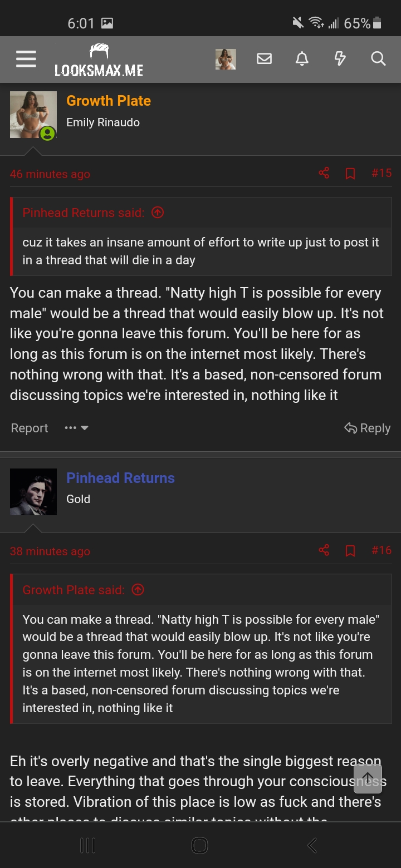Report Growth Plate's post
Image resolution: width=401 pixels, height=868 pixels.
click(30, 428)
